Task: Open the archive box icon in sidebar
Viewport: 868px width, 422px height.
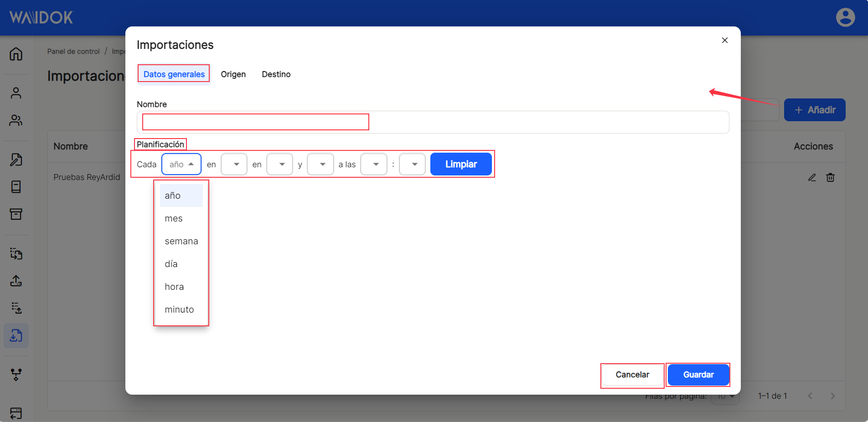Action: (16, 214)
